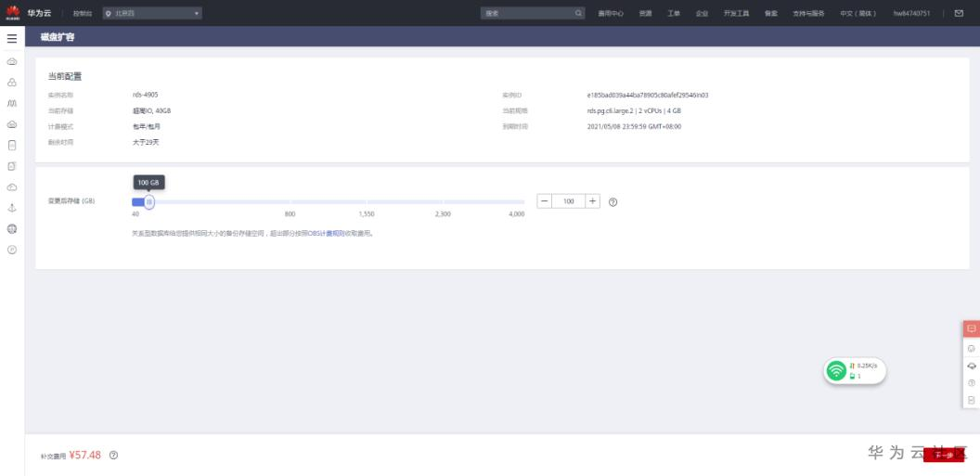Open the 备案 menu item
980x476 pixels.
click(770, 13)
